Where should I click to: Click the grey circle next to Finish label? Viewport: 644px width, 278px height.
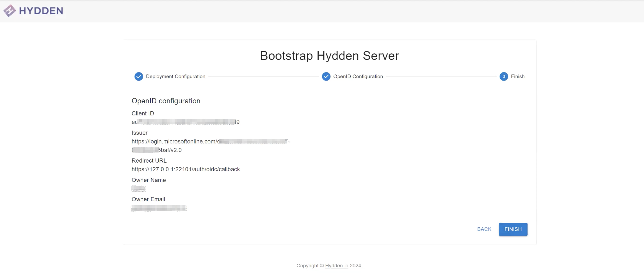click(x=504, y=76)
